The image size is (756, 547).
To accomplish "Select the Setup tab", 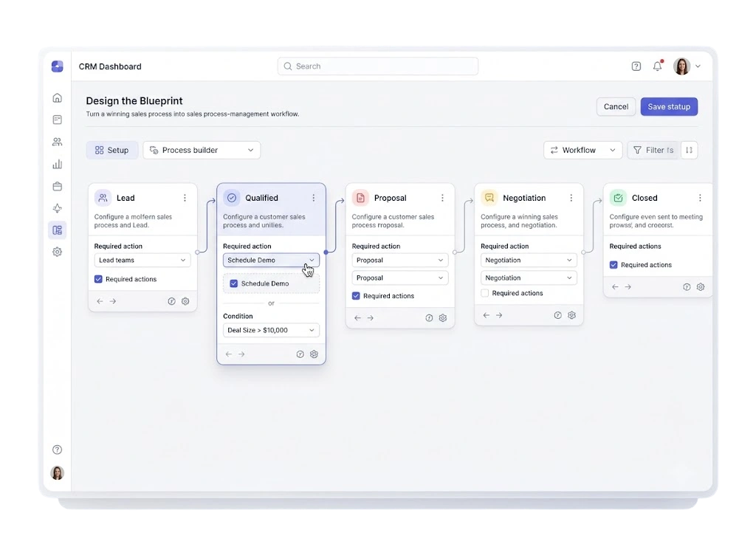I will [x=112, y=150].
